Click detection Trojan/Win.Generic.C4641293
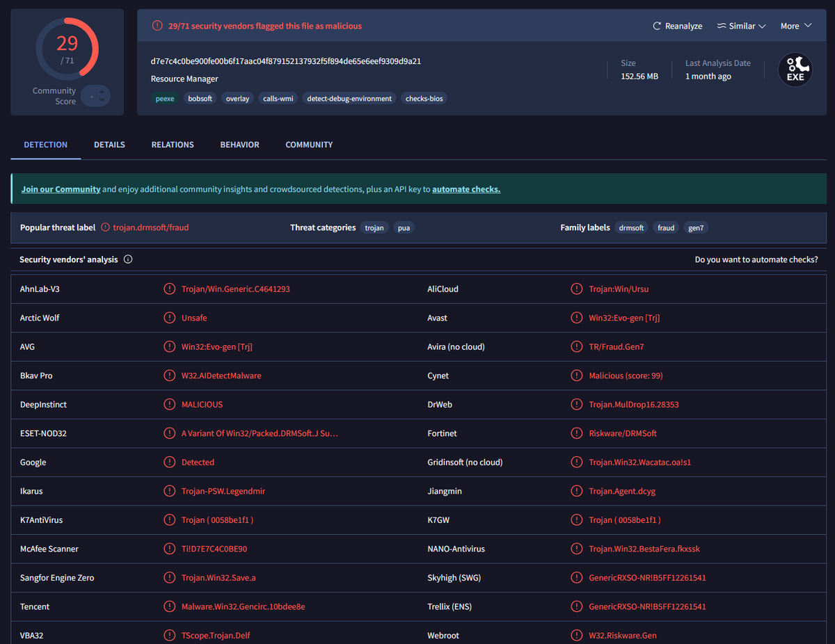 click(x=236, y=289)
